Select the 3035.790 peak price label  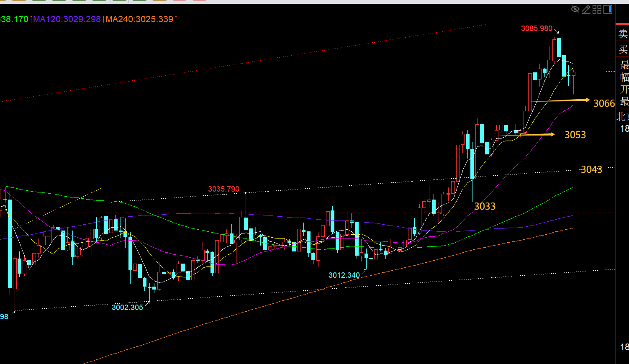click(x=224, y=189)
